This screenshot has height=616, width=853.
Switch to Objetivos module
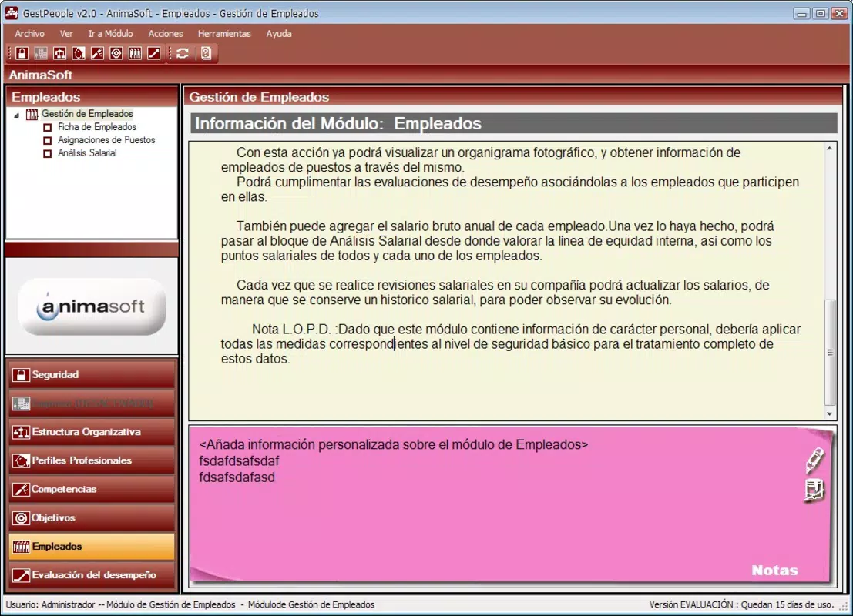(x=92, y=517)
